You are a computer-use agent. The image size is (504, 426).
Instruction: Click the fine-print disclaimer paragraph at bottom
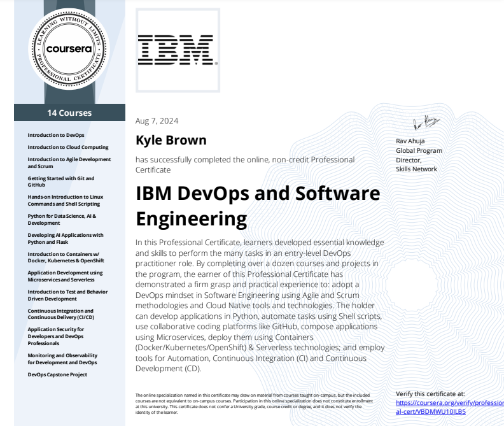point(254,404)
